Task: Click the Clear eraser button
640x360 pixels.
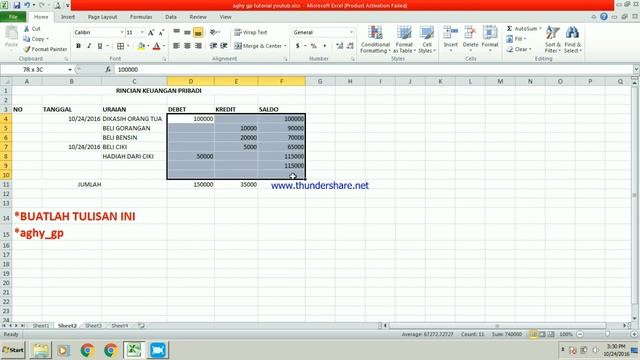Action: [519, 49]
